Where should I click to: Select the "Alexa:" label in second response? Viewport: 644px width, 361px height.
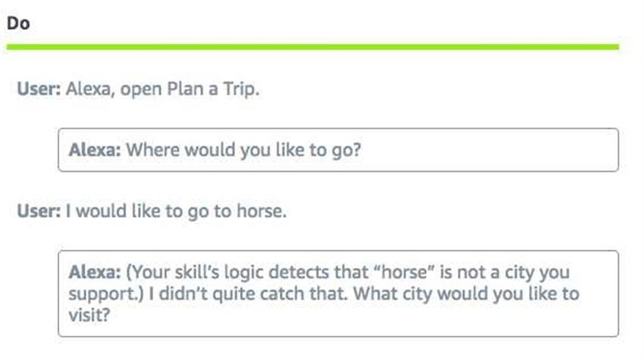pos(95,272)
